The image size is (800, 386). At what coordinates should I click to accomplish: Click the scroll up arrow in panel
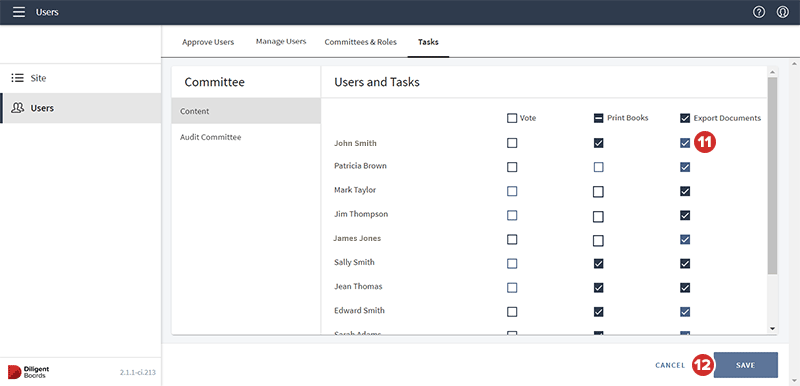772,73
